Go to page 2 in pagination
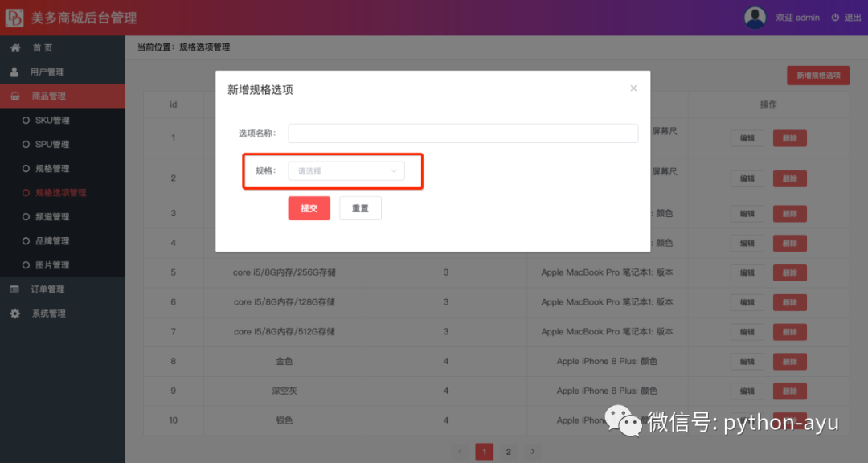This screenshot has width=868, height=463. click(508, 452)
